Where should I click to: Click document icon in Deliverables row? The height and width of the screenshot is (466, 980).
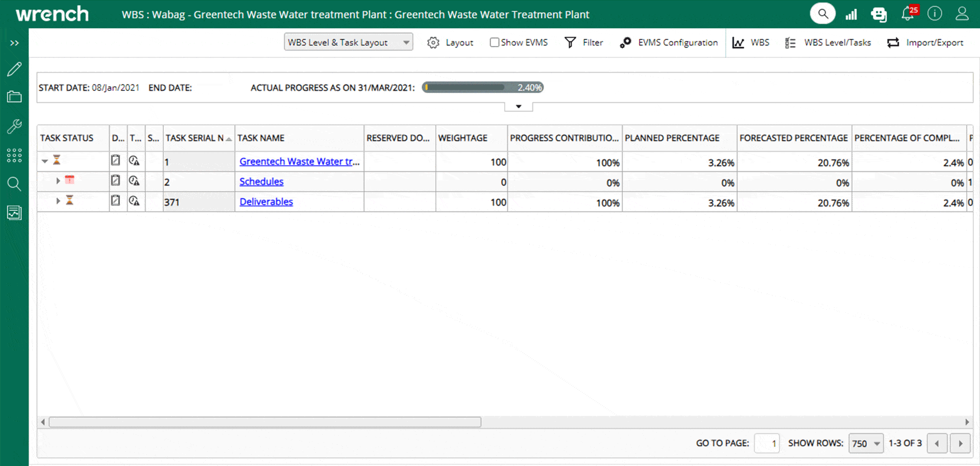[x=116, y=200]
